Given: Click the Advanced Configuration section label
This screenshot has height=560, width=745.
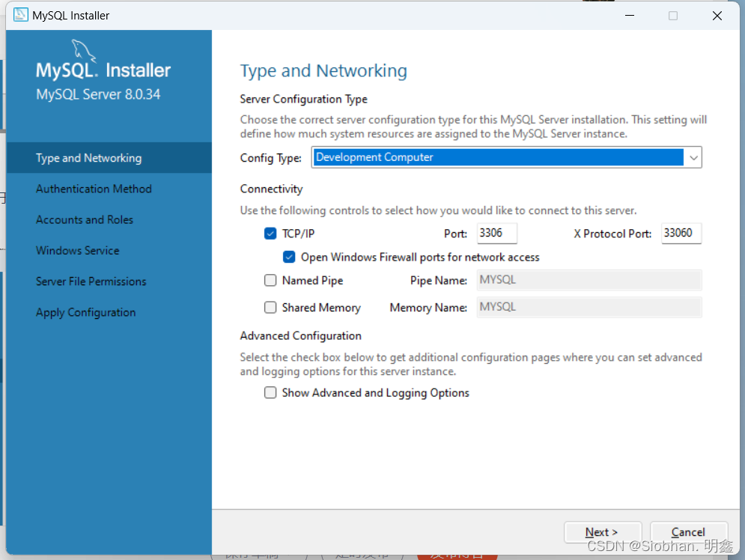Looking at the screenshot, I should (301, 335).
